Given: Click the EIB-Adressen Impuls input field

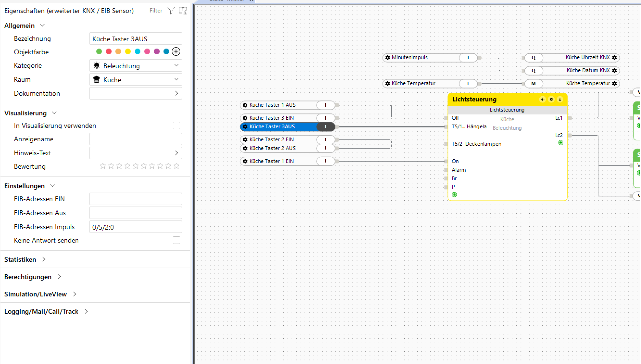Looking at the screenshot, I should click(136, 227).
